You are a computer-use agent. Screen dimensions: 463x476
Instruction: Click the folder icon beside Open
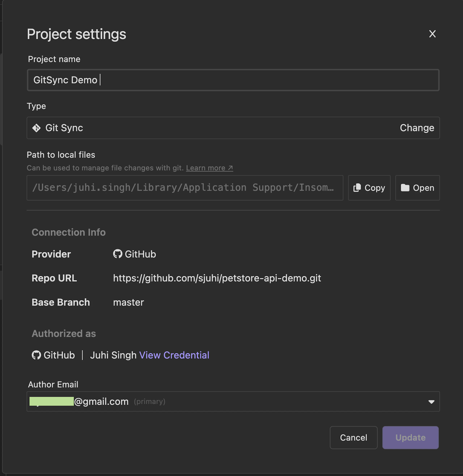(x=405, y=188)
